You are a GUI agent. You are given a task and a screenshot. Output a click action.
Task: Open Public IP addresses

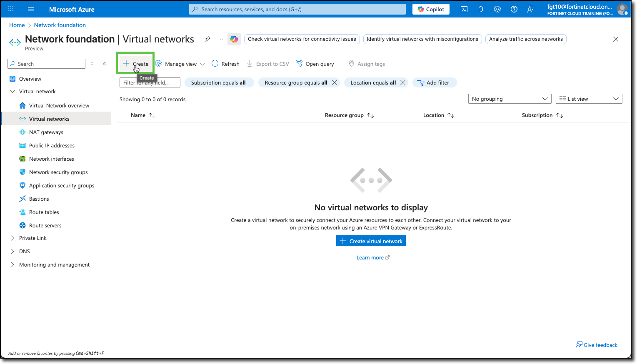coord(51,145)
